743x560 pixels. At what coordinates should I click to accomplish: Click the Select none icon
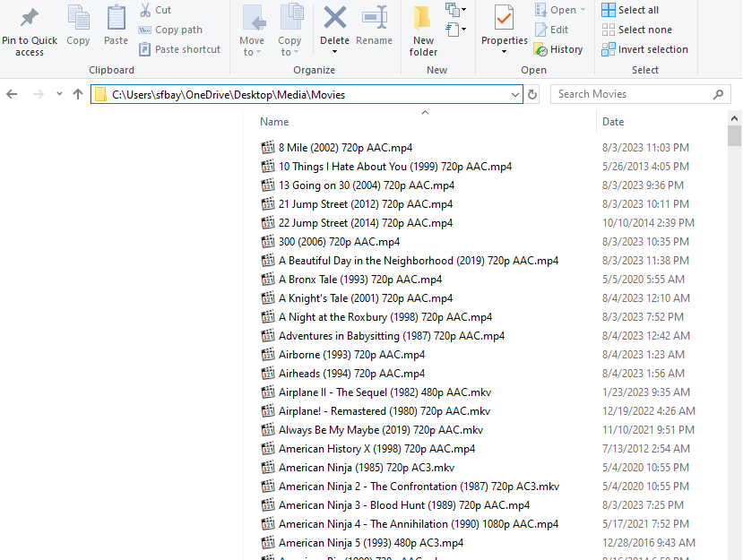click(x=609, y=30)
